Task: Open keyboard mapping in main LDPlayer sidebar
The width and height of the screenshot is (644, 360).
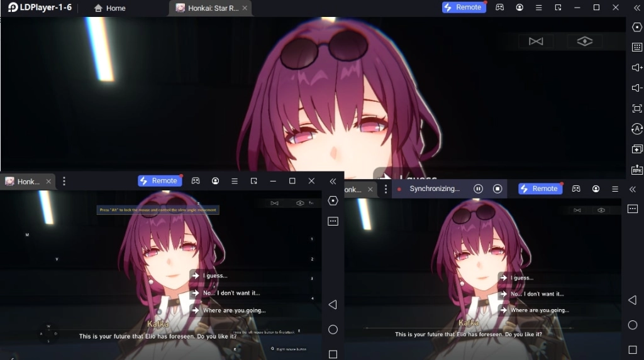Action: [636, 47]
